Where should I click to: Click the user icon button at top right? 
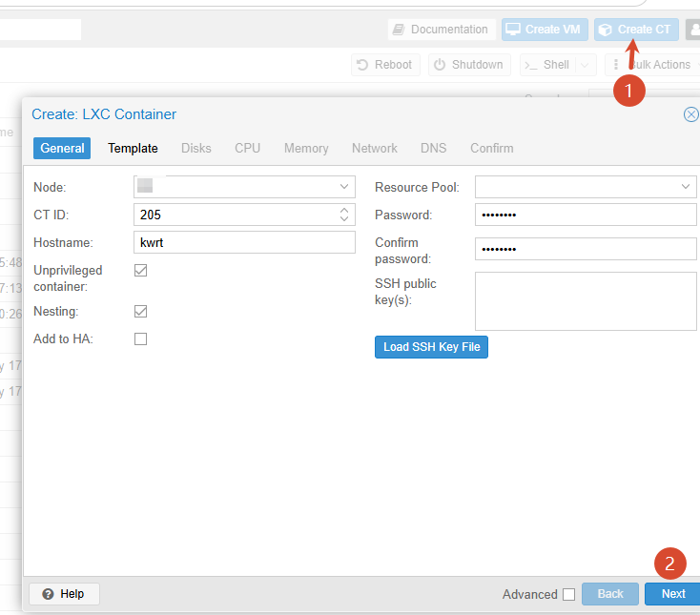[x=693, y=30]
